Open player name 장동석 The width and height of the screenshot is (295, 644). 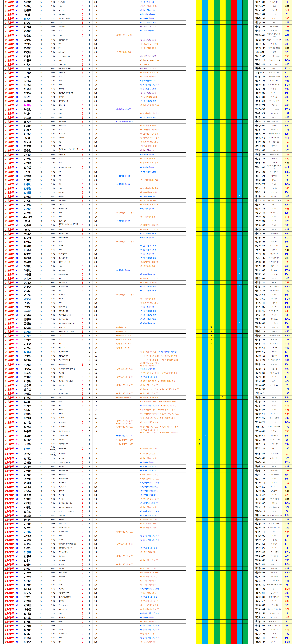28,19
